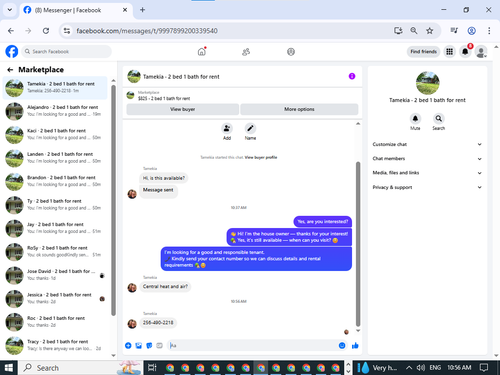Open Windows Start menu
Viewport: 500px width, 375px height.
pos(9,368)
